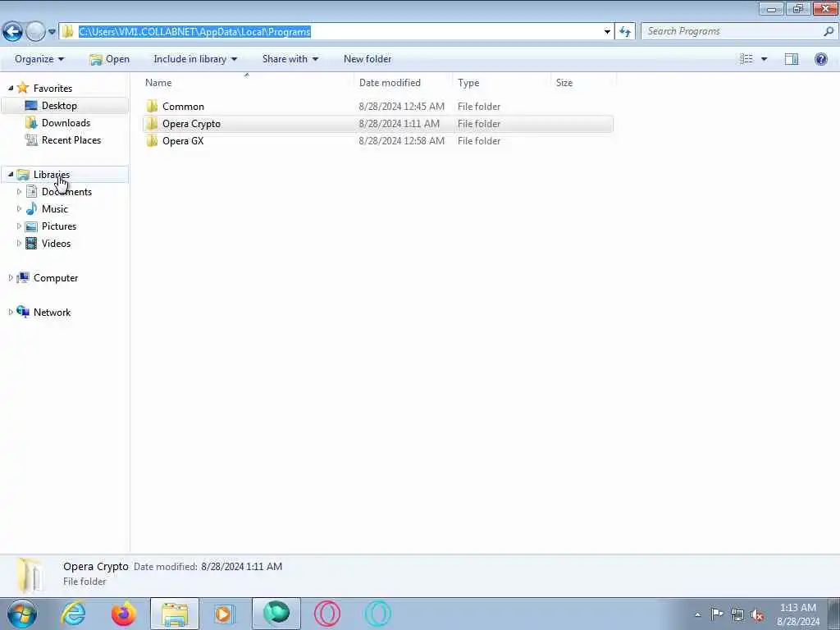This screenshot has width=840, height=630.
Task: Open the view options dropdown arrow
Action: (x=764, y=59)
